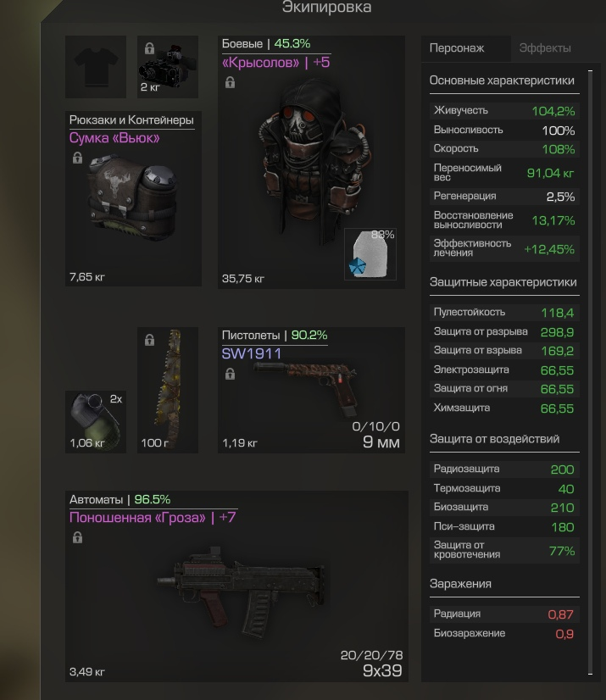Viewport: 606px width, 700px height.
Task: Click the armor plate insert with 83%
Action: (x=370, y=254)
